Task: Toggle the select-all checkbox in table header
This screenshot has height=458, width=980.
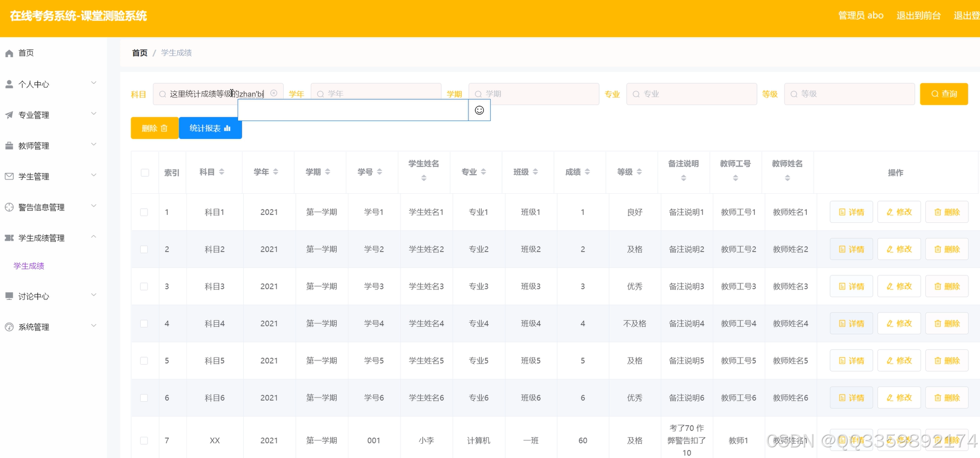Action: coord(145,172)
